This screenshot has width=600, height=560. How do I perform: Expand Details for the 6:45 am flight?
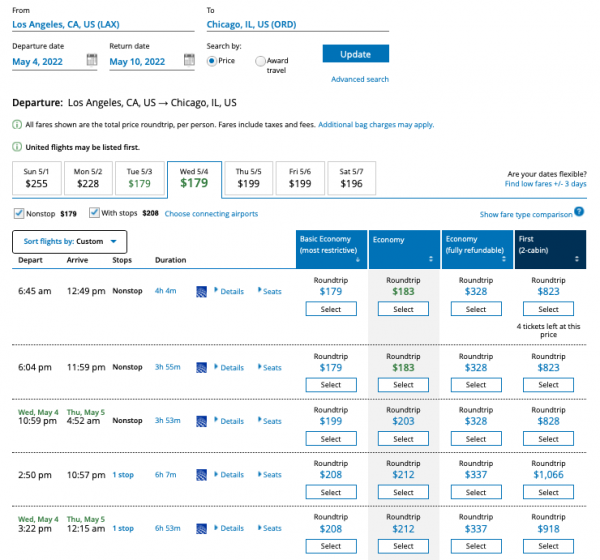pyautogui.click(x=229, y=291)
